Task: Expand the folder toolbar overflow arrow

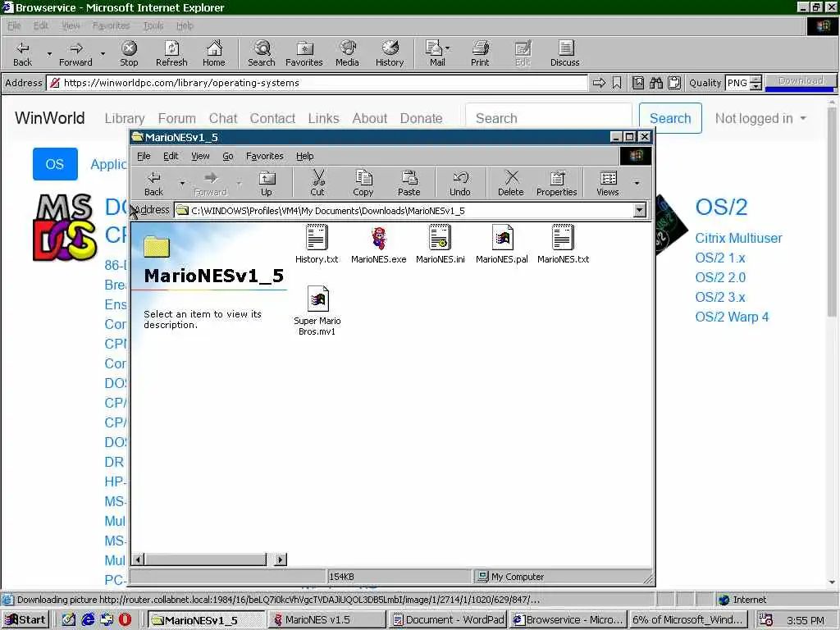Action: (637, 183)
